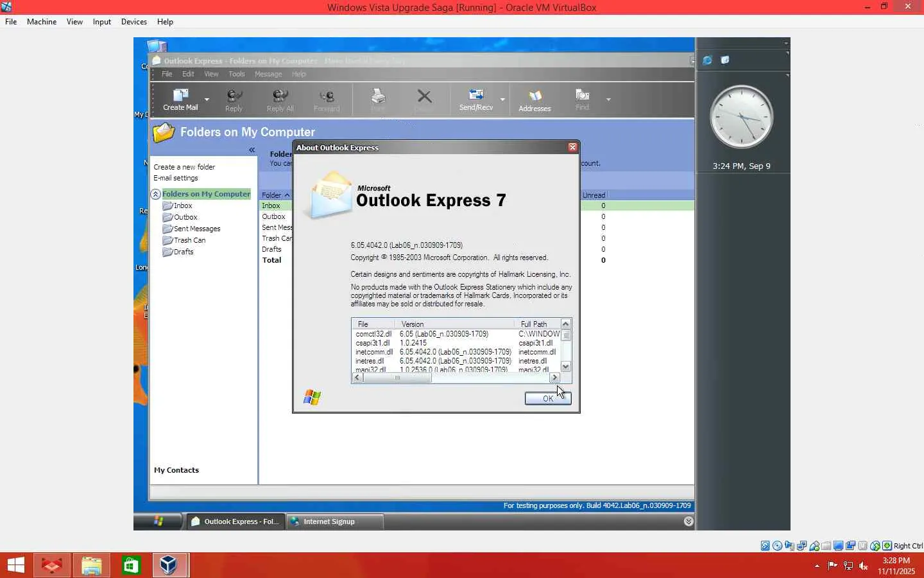Viewport: 924px width, 578px height.
Task: Click the My Contacts pane heading
Action: (176, 470)
